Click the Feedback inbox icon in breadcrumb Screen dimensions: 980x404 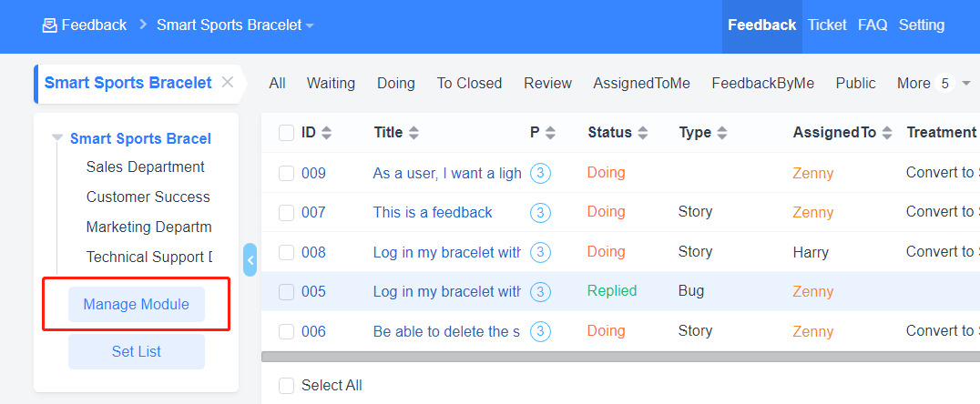(50, 25)
